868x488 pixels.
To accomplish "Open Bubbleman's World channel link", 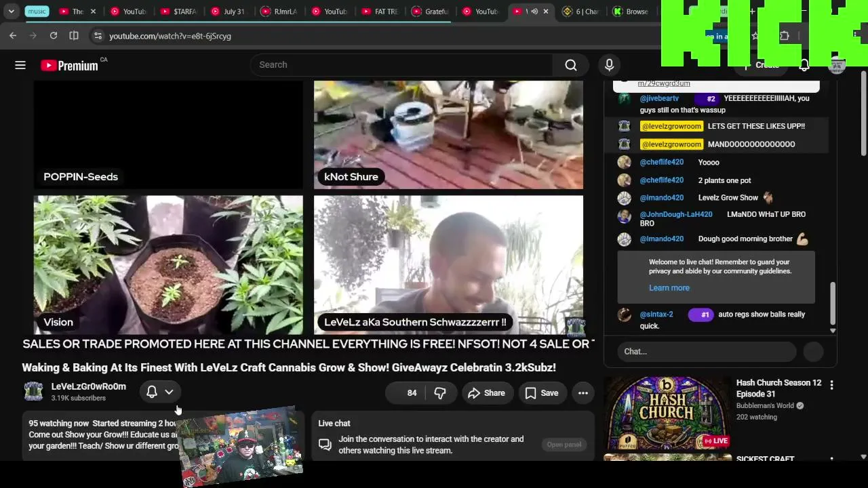I will [x=765, y=406].
